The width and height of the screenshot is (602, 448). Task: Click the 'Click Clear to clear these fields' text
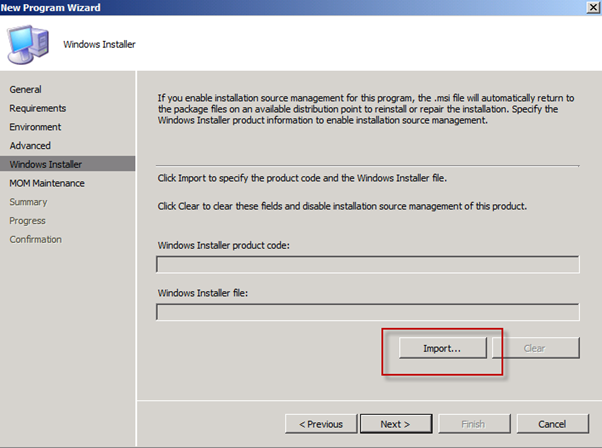(342, 206)
